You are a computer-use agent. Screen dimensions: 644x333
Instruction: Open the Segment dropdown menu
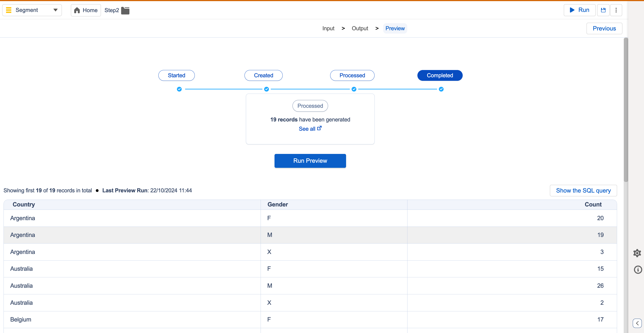coord(32,10)
